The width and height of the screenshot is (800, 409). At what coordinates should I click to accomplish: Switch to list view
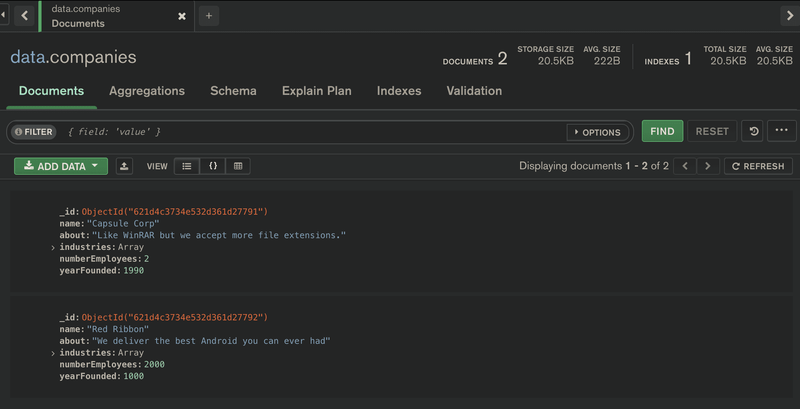click(187, 166)
